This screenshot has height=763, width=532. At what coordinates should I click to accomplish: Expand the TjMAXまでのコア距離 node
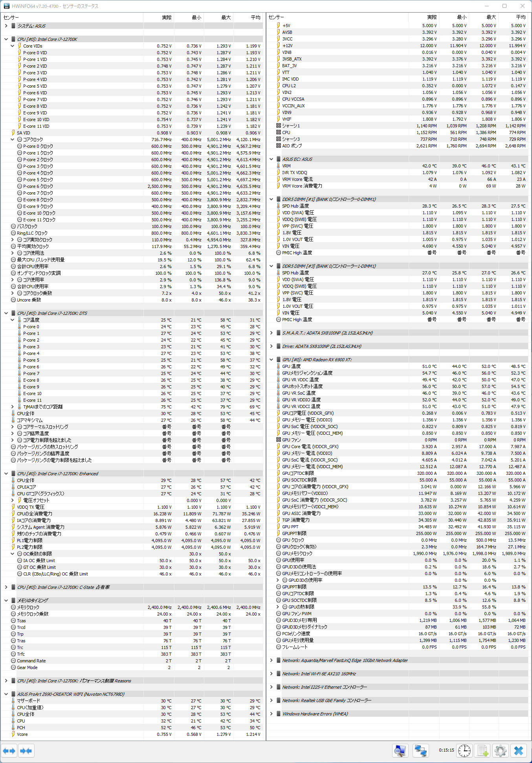pyautogui.click(x=12, y=407)
